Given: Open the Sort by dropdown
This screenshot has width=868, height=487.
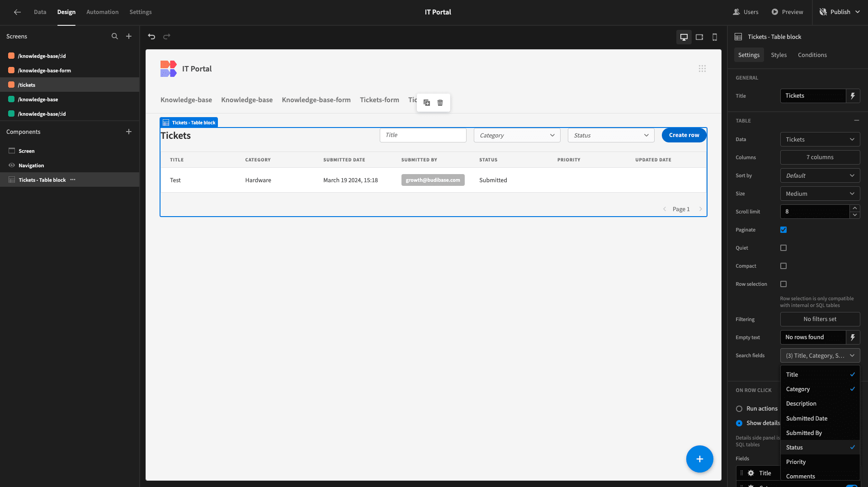Looking at the screenshot, I should [x=820, y=175].
